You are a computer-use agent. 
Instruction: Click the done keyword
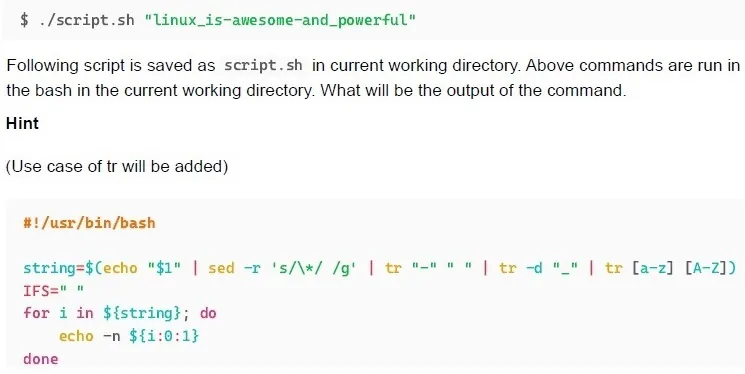click(40, 359)
